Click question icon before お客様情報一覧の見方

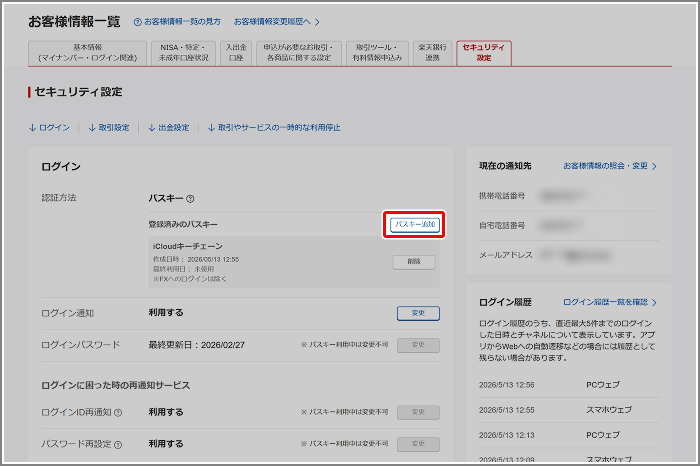pyautogui.click(x=138, y=22)
